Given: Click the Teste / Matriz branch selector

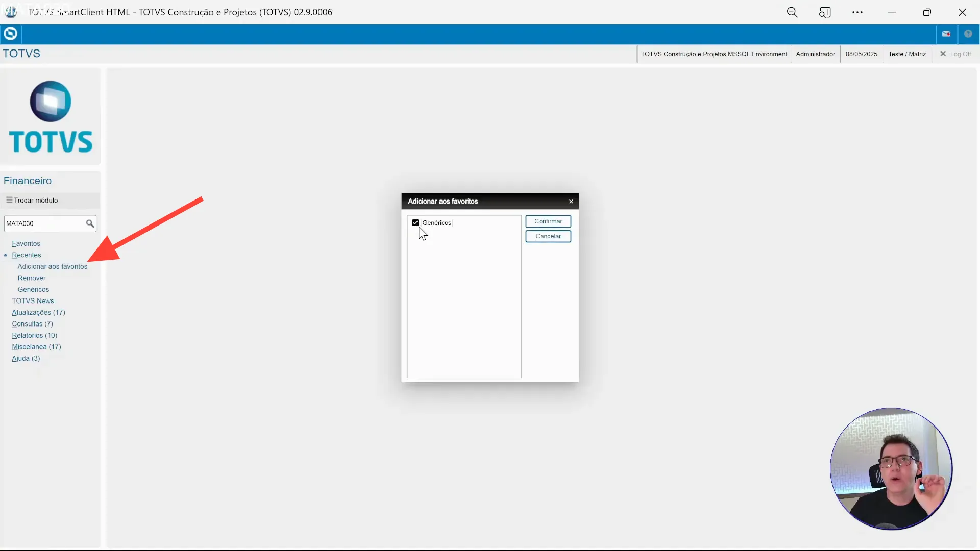Looking at the screenshot, I should click(x=907, y=54).
